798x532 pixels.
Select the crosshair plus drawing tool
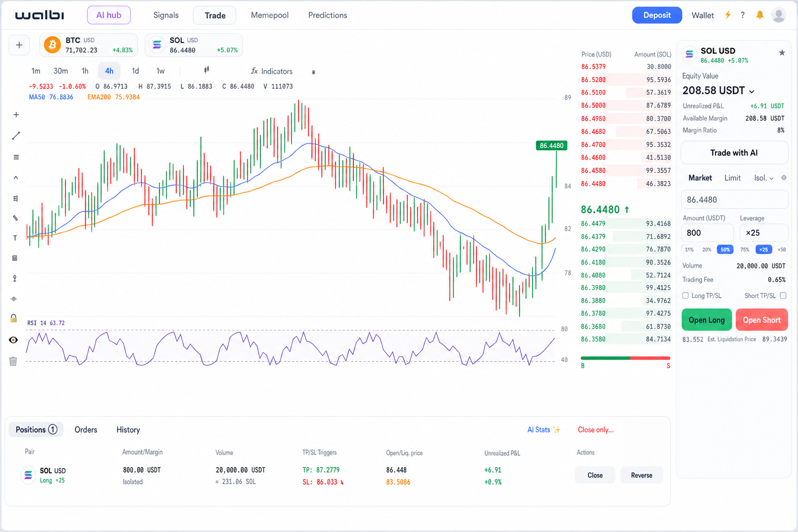pyautogui.click(x=16, y=115)
